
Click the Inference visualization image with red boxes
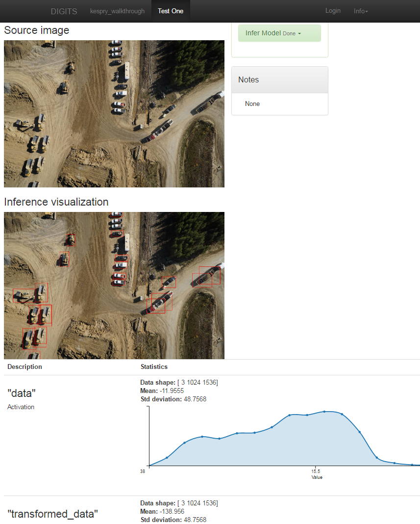114,286
